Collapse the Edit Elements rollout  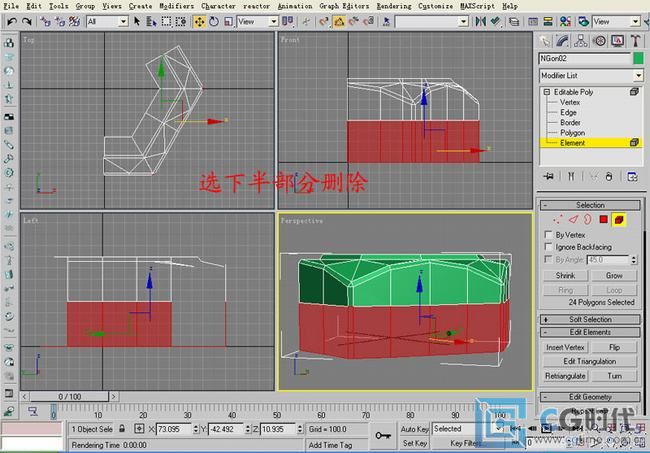[590, 332]
